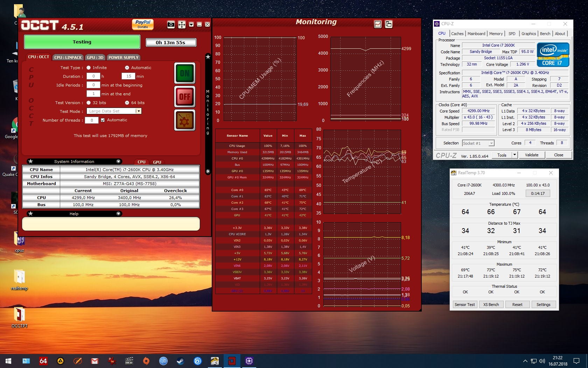
Task: Open the Graphics tab in CPU-Z
Action: click(x=528, y=34)
